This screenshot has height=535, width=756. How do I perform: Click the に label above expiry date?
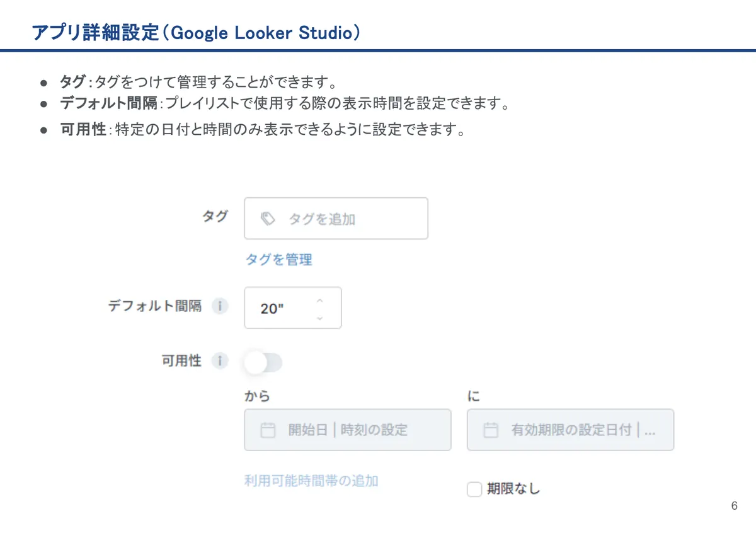474,396
